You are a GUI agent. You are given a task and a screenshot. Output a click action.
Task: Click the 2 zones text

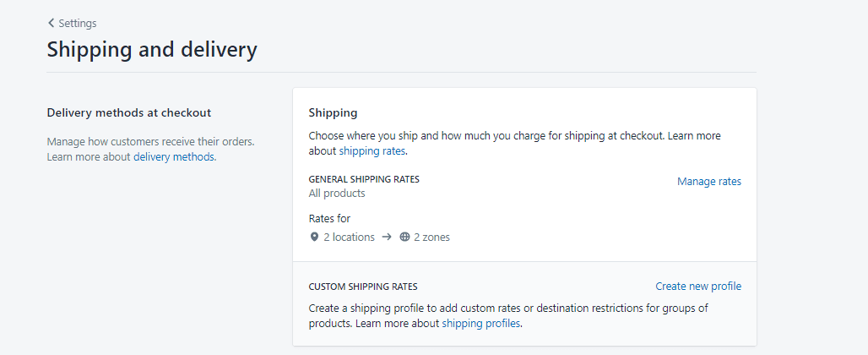[x=431, y=237]
